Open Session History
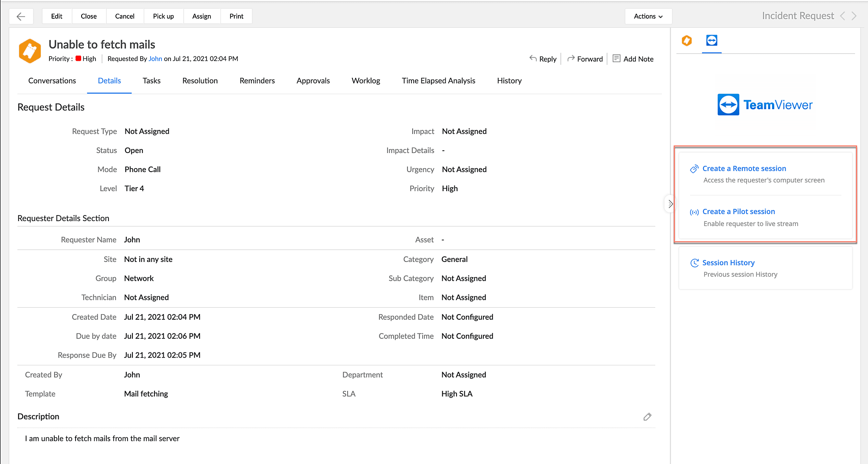 tap(728, 263)
